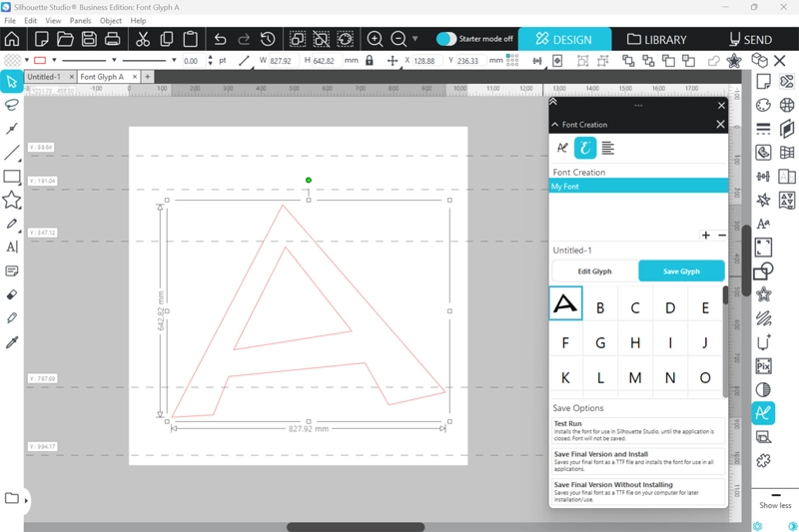Click Save Final Version and Install

(x=637, y=459)
